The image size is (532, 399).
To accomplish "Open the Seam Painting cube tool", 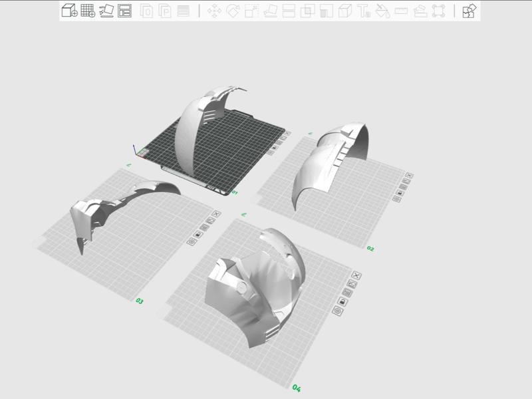I will click(x=344, y=11).
